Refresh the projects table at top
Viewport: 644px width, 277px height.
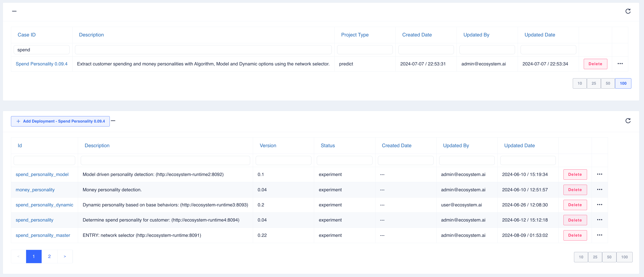click(628, 11)
